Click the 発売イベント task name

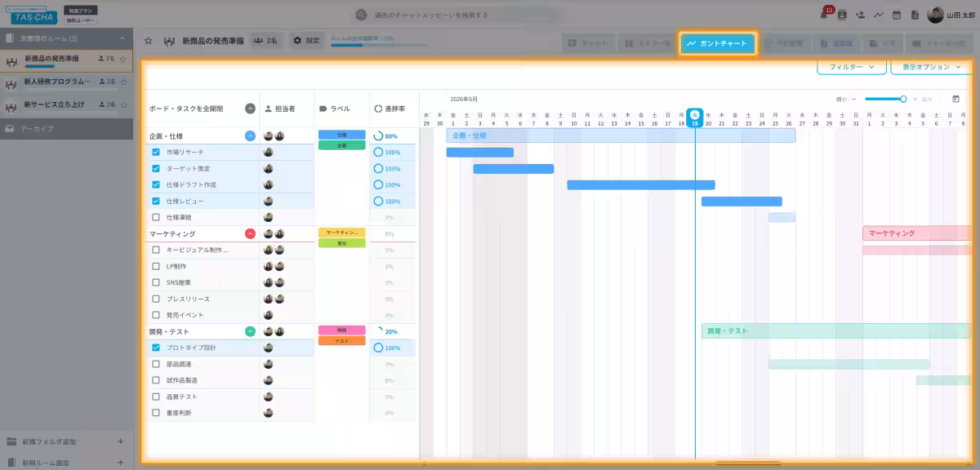click(x=185, y=315)
